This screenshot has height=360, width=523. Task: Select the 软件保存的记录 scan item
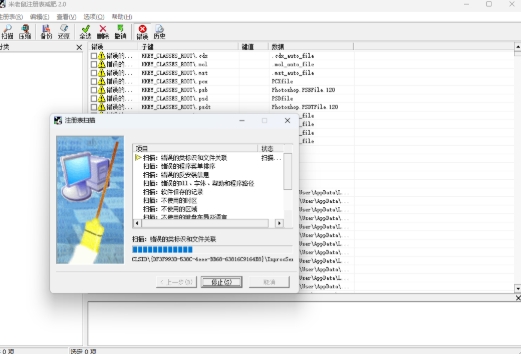click(173, 192)
